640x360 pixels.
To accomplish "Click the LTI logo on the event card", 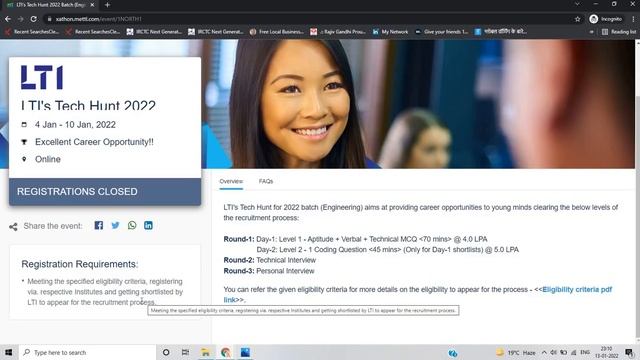I will pyautogui.click(x=42, y=77).
